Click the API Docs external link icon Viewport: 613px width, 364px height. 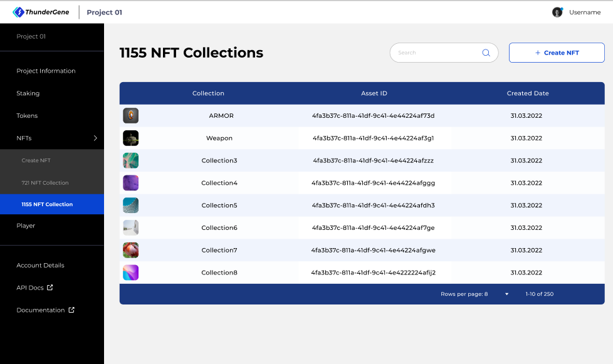pyautogui.click(x=50, y=288)
